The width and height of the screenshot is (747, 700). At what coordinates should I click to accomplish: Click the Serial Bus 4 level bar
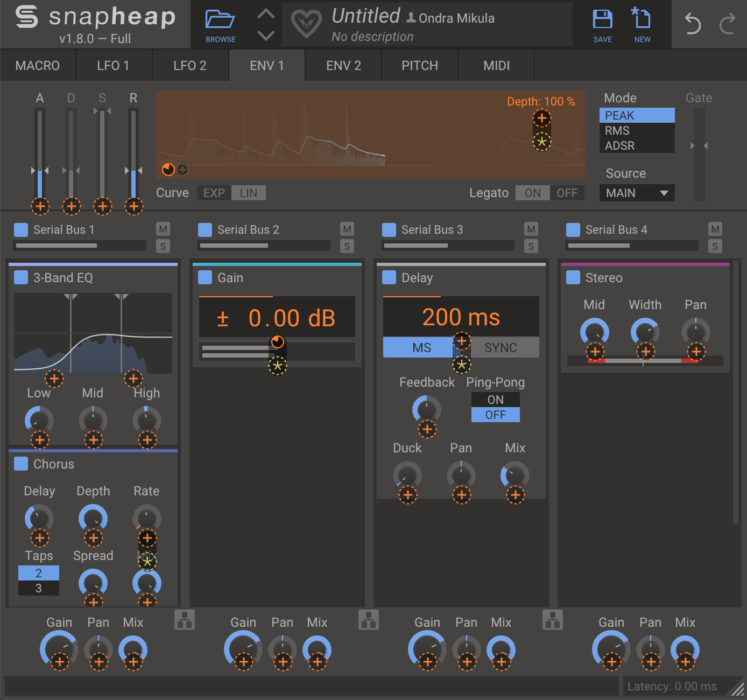(632, 246)
